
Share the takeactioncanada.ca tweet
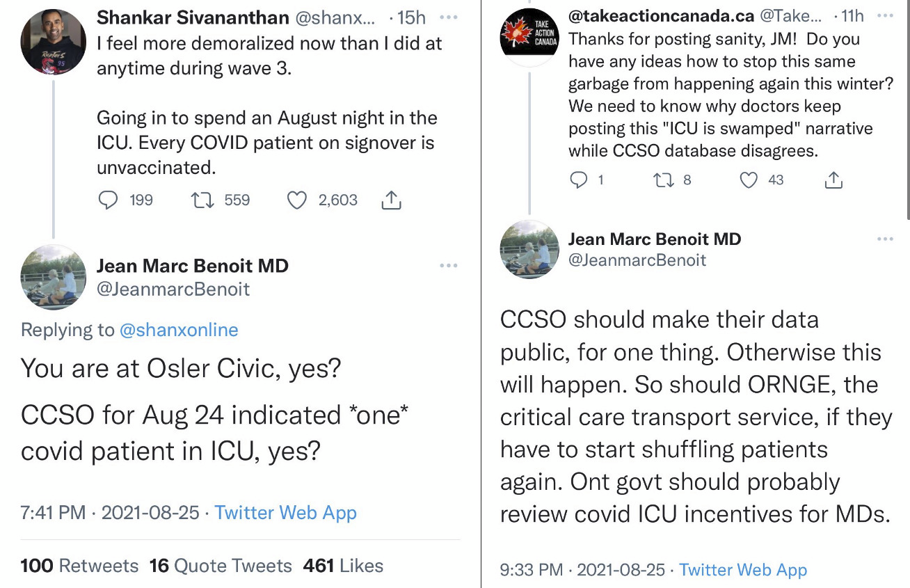click(x=833, y=181)
